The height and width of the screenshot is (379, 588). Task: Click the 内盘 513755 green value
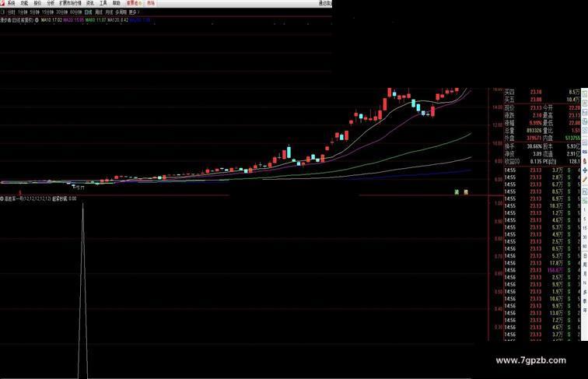click(x=572, y=138)
